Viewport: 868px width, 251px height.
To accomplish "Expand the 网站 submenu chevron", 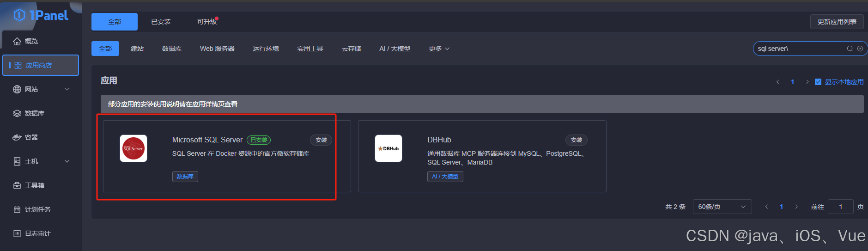I will click(x=67, y=89).
